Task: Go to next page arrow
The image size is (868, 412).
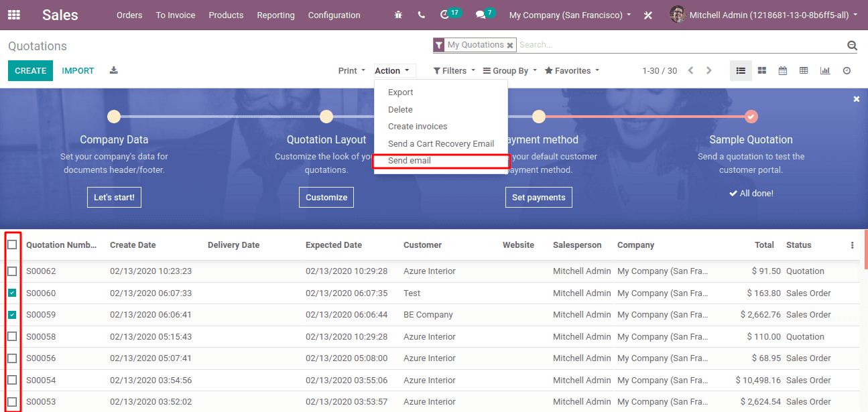Action: pos(708,70)
